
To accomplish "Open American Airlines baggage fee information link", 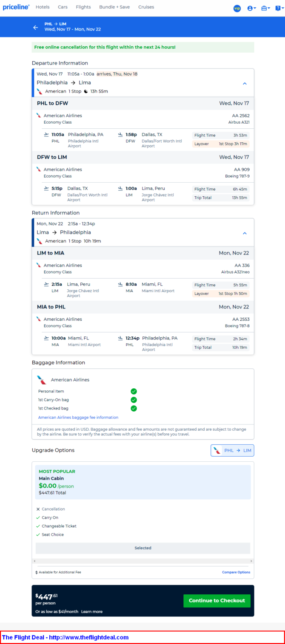I will (x=78, y=418).
